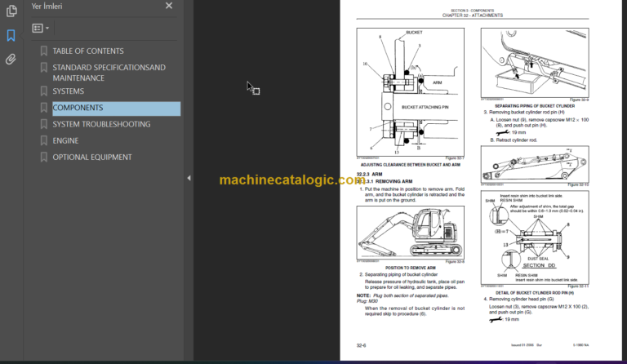Click the bookmarks panel icon in sidebar
Viewport: 627px width, 364px height.
(11, 35)
